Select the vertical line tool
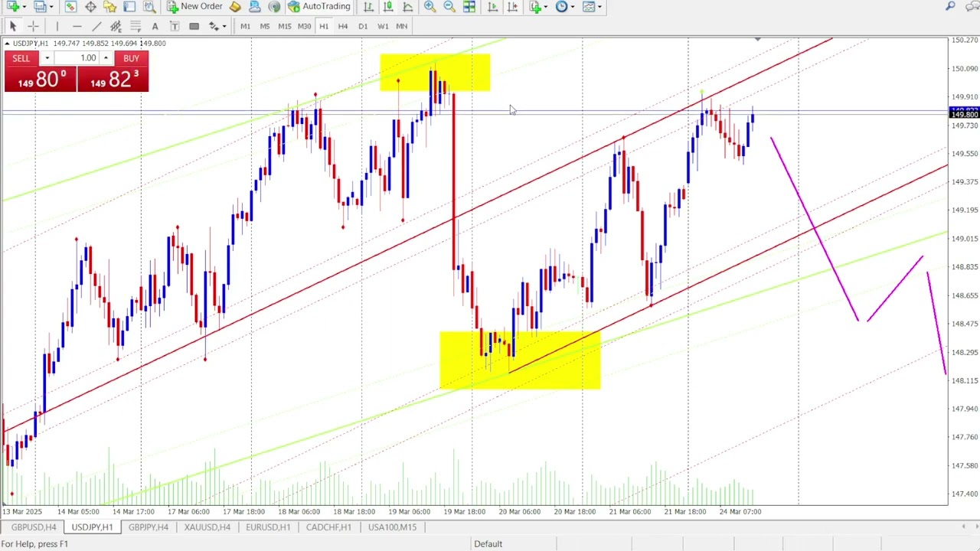 pyautogui.click(x=57, y=26)
